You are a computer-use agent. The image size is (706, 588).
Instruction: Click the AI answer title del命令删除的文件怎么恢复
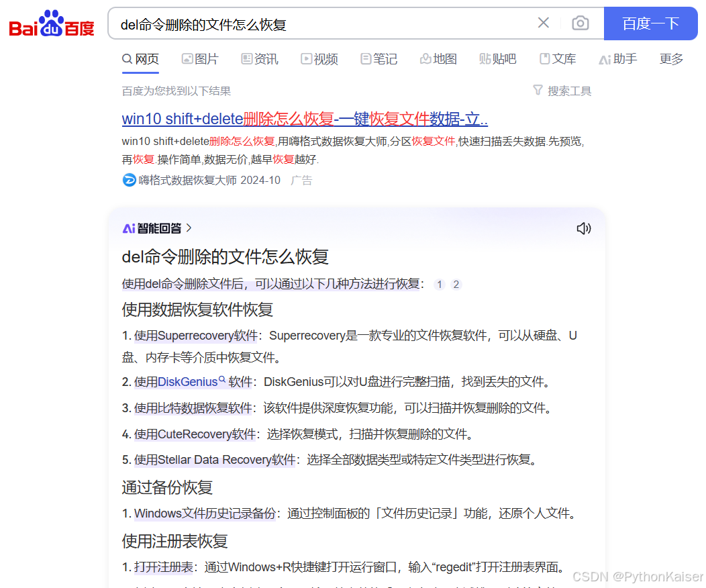point(225,256)
